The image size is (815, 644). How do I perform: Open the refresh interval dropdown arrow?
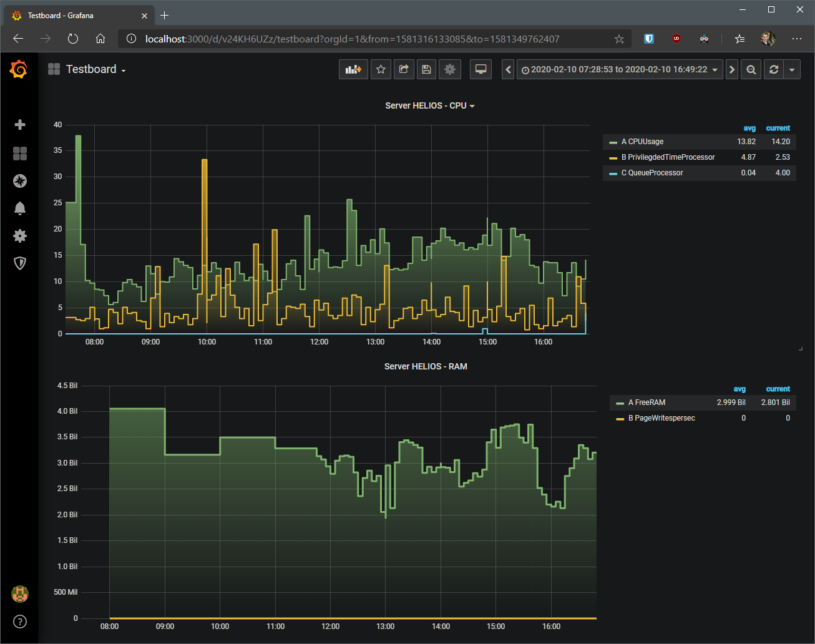click(x=792, y=69)
